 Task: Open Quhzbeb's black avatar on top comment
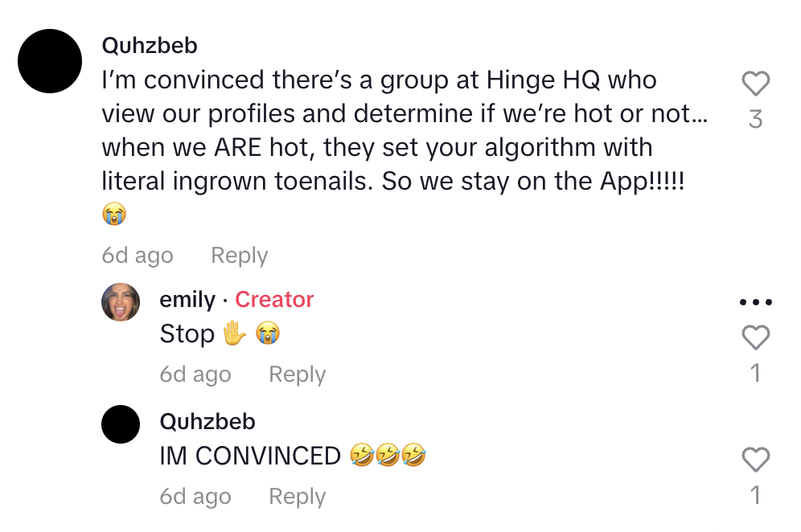50,61
